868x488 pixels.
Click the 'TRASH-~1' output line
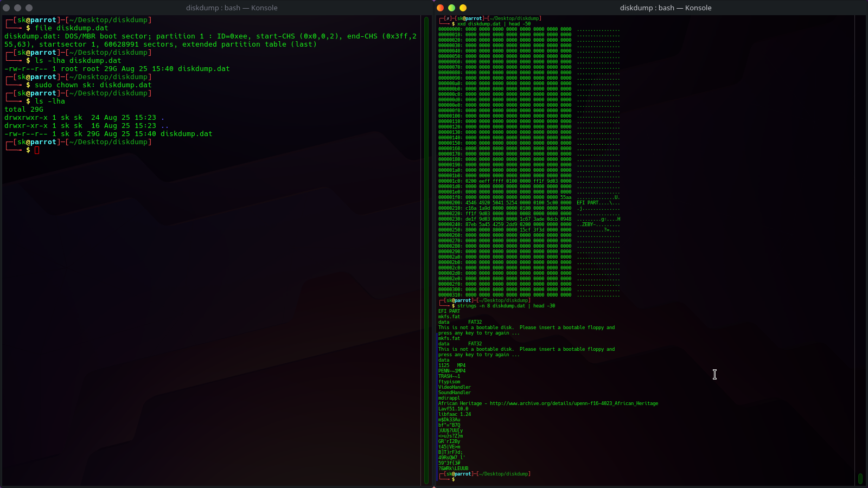[449, 376]
